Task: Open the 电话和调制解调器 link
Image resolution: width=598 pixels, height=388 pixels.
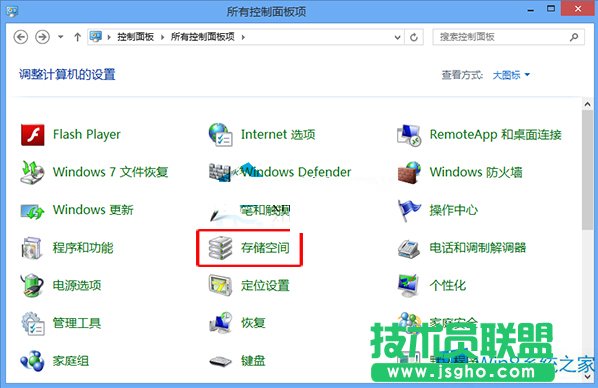Action: (477, 248)
